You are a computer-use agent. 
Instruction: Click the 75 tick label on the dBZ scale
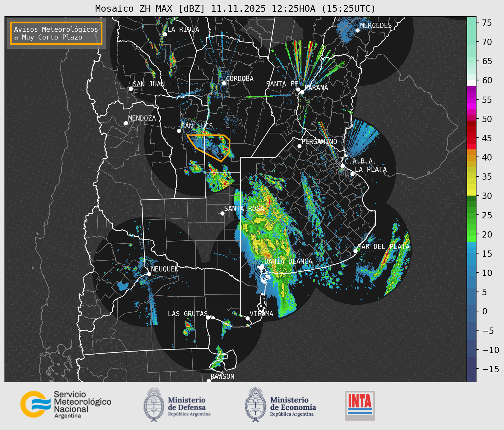(x=487, y=23)
